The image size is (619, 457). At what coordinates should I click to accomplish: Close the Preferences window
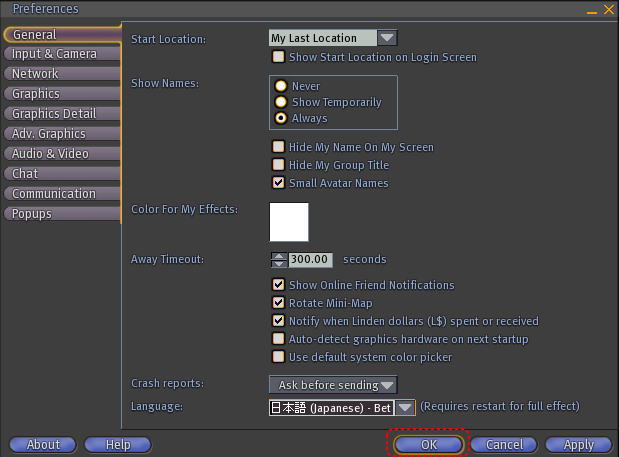pos(609,9)
